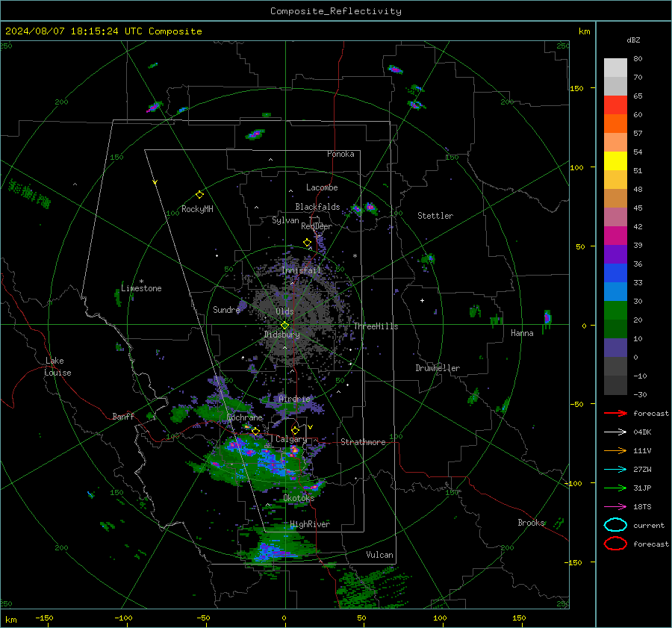Image resolution: width=672 pixels, height=628 pixels.
Task: Select the bright yellow swatch below 54
Action: (x=615, y=161)
